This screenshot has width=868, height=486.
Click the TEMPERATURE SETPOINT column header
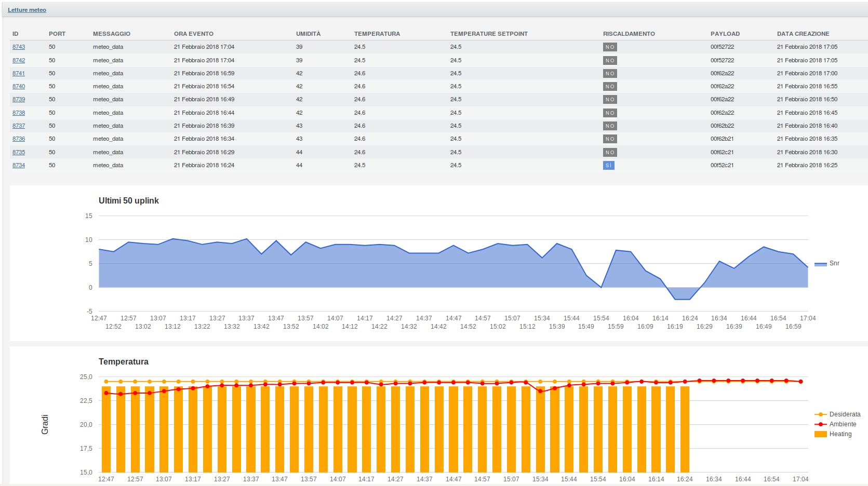point(488,34)
